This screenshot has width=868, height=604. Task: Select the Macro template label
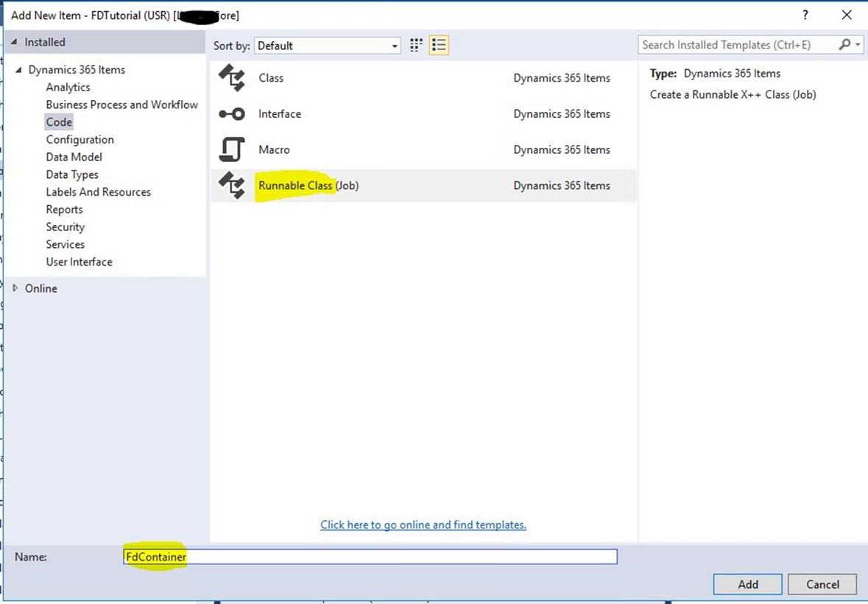[x=274, y=149]
